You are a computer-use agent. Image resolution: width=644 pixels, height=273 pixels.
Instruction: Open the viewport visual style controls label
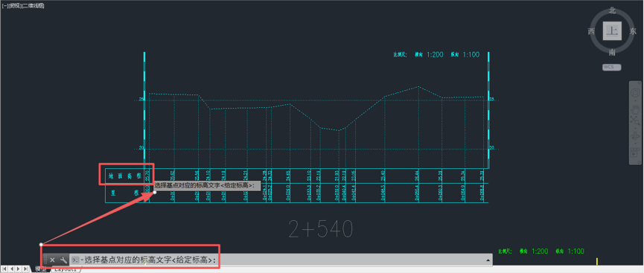[x=33, y=5]
